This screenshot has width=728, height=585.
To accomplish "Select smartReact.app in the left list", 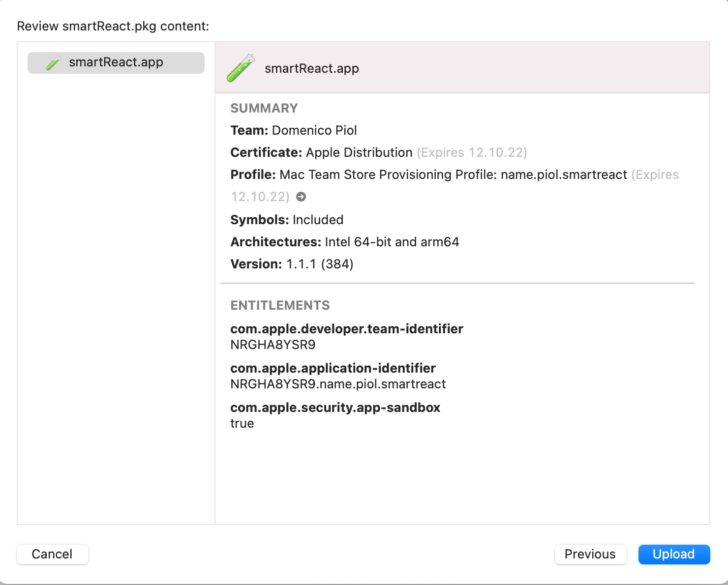I will tap(116, 63).
